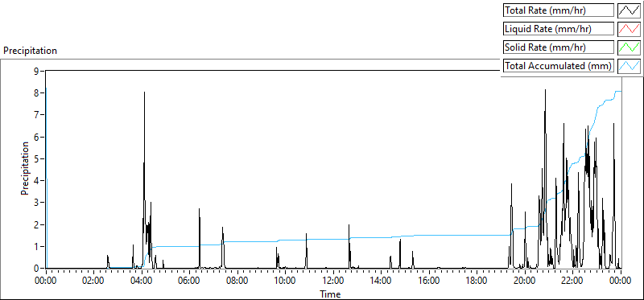Click the vertical Precipitation axis title
This screenshot has height=300, width=644.
[x=25, y=168]
